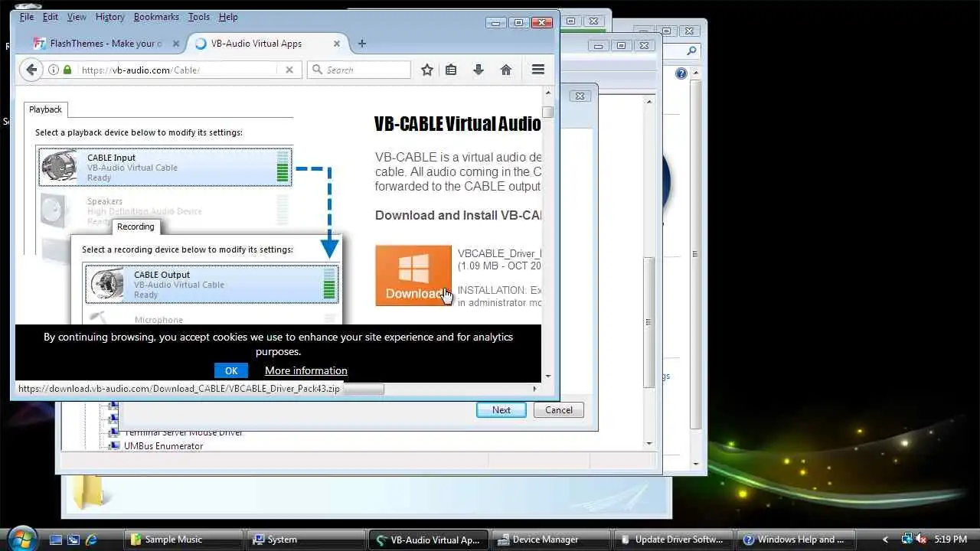Click the Firefox Search box
The height and width of the screenshot is (551, 980).
359,70
